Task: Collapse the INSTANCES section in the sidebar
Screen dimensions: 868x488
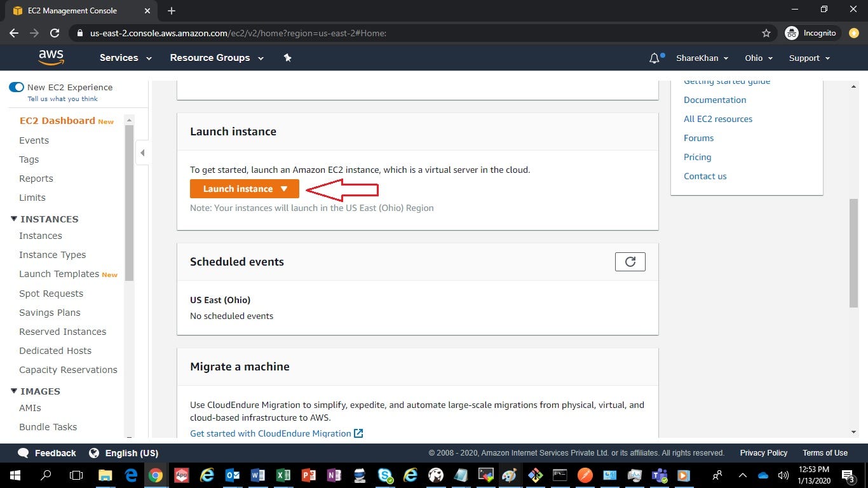Action: (x=13, y=219)
